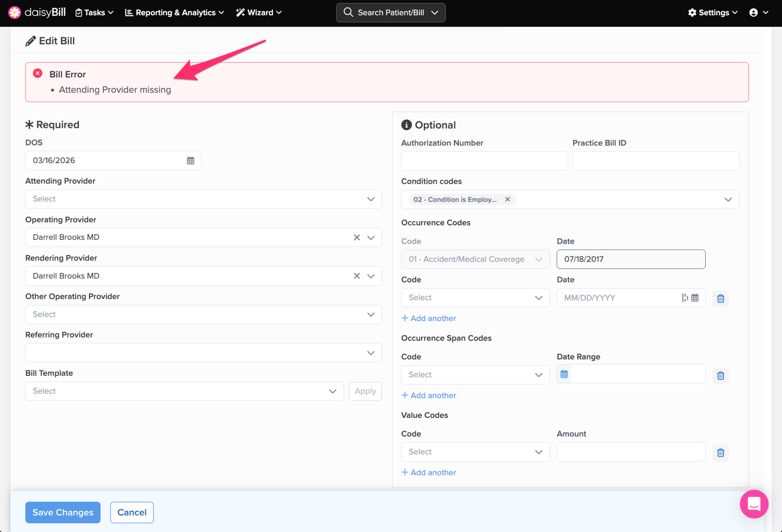Open the chat support bubble
Image resolution: width=782 pixels, height=532 pixels.
[754, 504]
